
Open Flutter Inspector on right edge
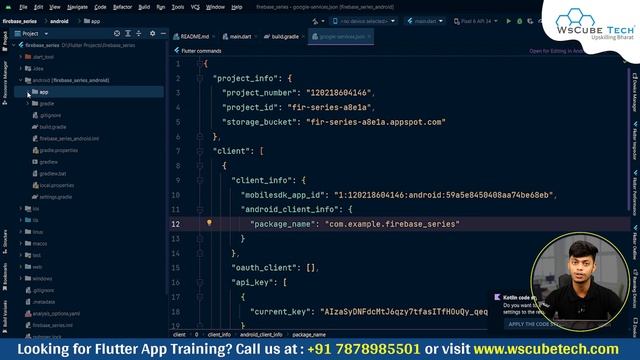[x=635, y=140]
